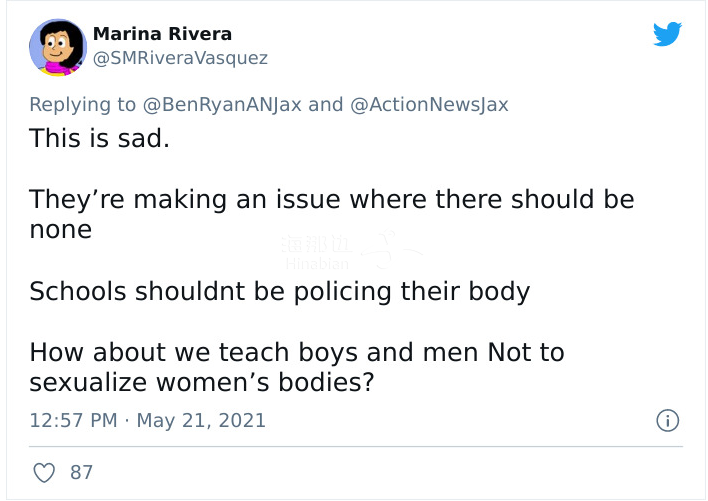708x501 pixels.
Task: Open the @BenRyanANJax mention
Action: pos(222,105)
